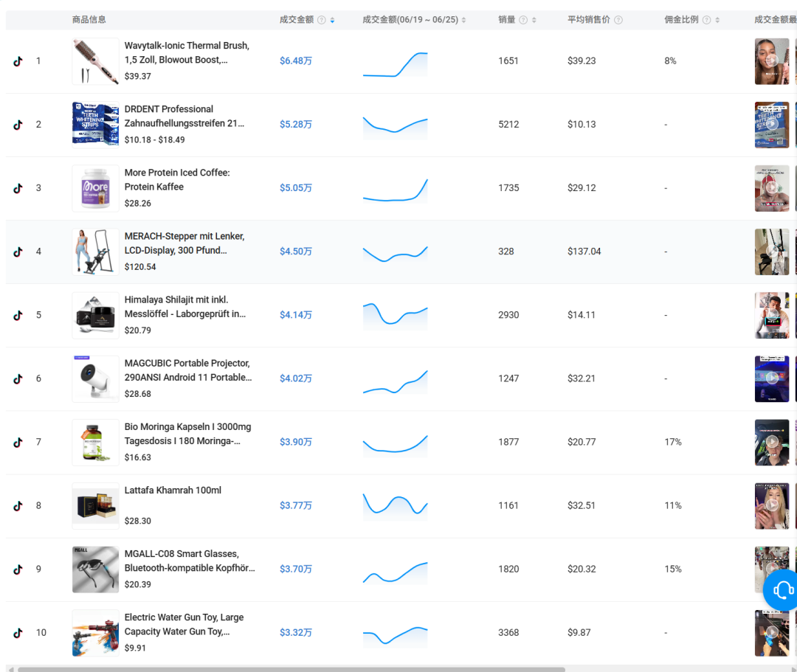Image resolution: width=797 pixels, height=672 pixels.
Task: Click More protein coffee jar image
Action: (x=95, y=188)
